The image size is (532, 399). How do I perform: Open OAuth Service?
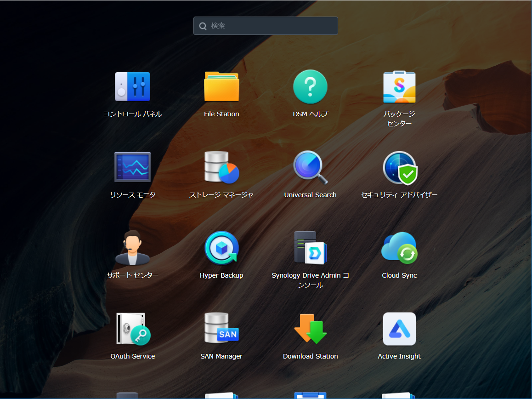[133, 329]
